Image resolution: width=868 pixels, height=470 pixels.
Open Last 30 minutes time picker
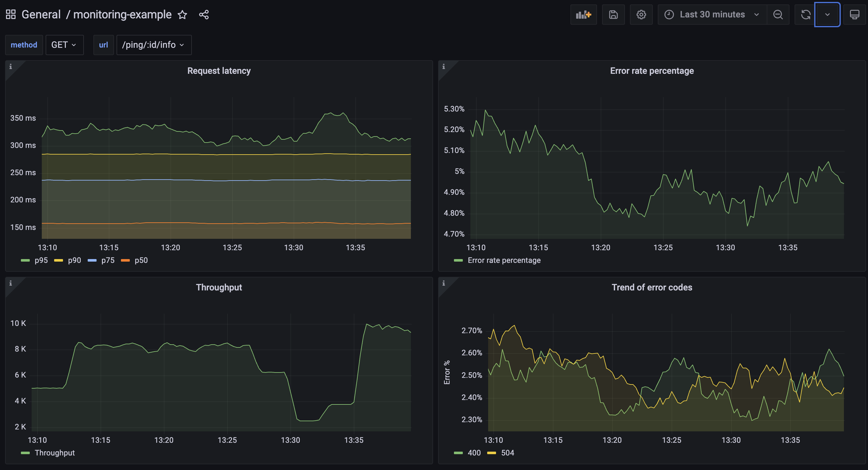[712, 15]
